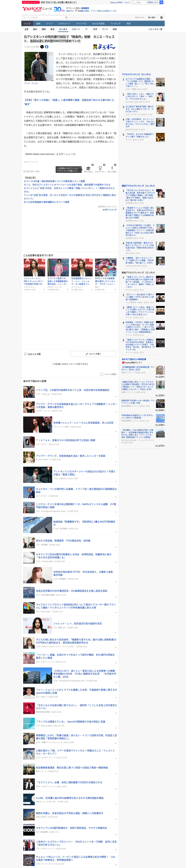Click 記事に関する報告 report icon link
The image size is (186, 868).
click(31, 172)
